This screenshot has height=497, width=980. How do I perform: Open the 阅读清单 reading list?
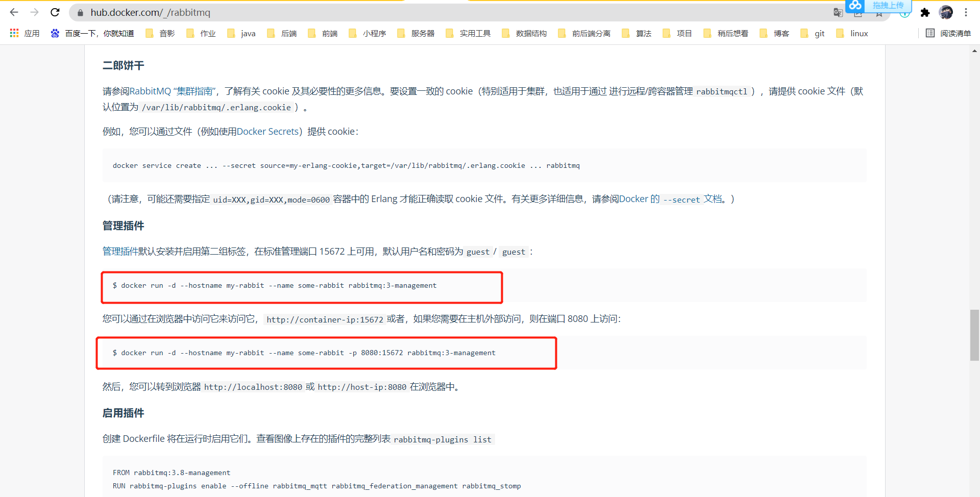[948, 33]
